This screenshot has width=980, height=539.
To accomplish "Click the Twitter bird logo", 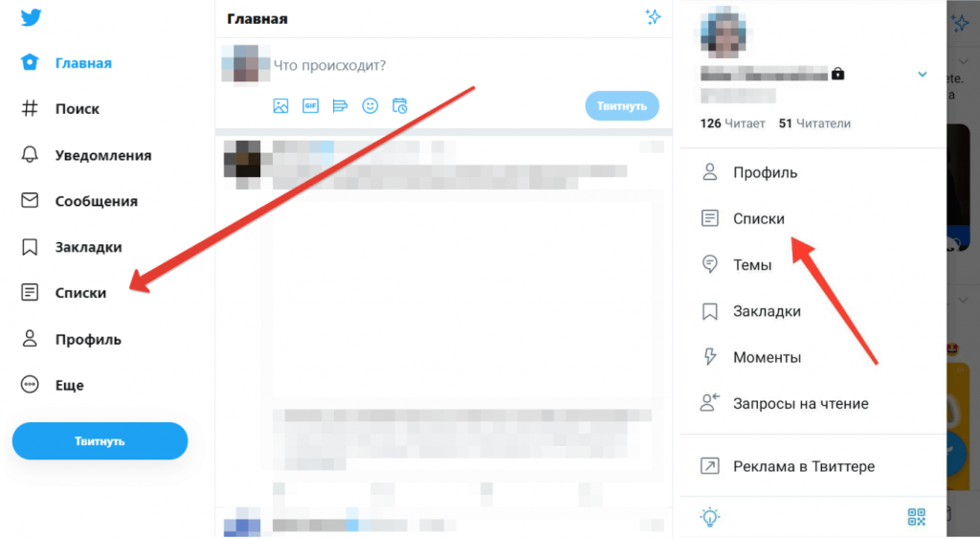I will [x=31, y=17].
